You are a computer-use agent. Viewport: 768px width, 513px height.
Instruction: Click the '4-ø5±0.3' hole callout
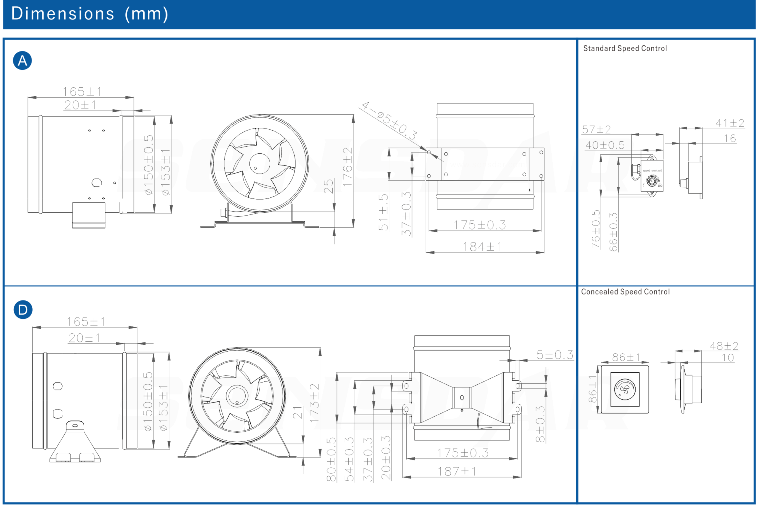tap(390, 121)
